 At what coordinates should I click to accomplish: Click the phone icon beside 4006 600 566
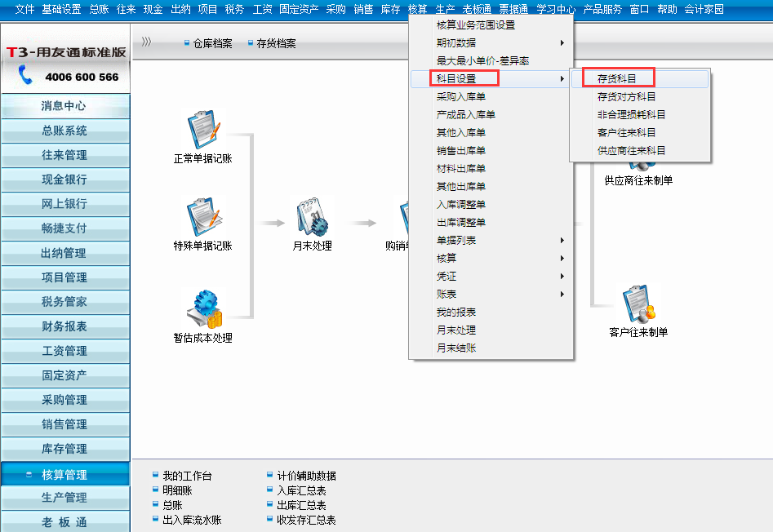[x=25, y=76]
